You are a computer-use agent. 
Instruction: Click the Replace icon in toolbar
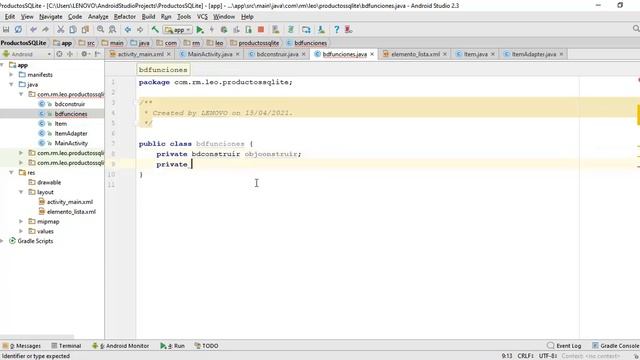[113, 29]
